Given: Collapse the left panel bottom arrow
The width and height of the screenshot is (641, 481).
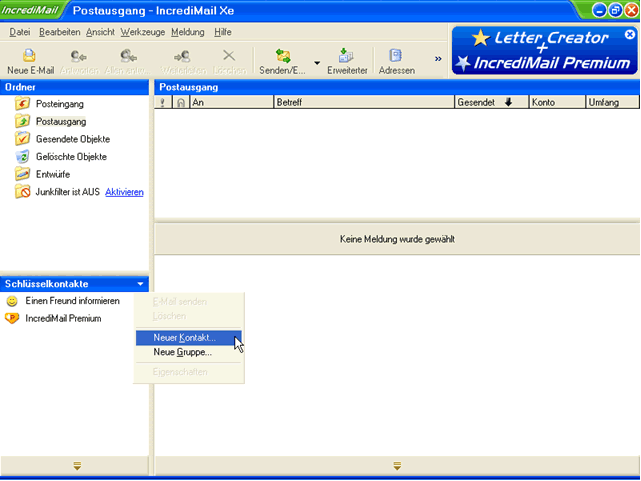Looking at the screenshot, I should pos(77,465).
